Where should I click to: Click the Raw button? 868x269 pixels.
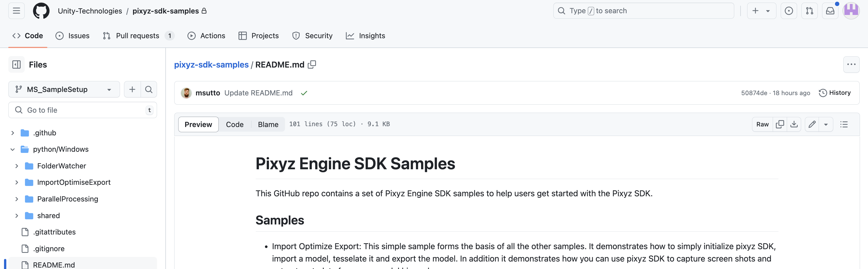(762, 124)
